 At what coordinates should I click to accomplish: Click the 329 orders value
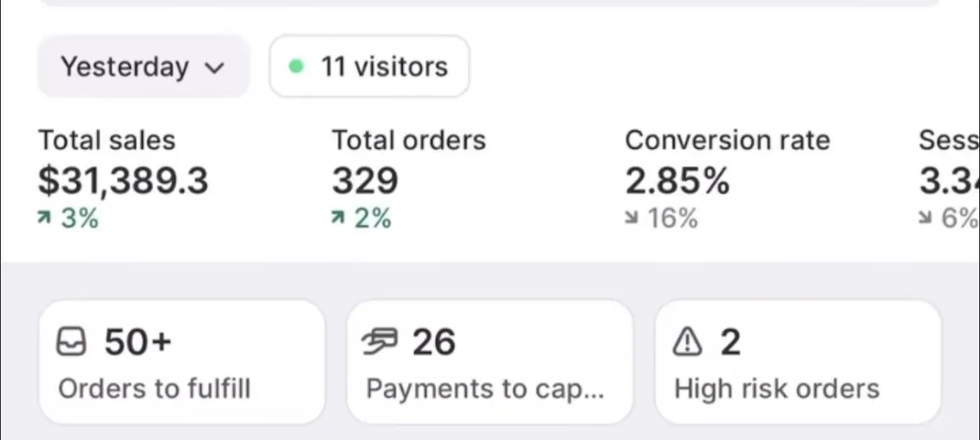[365, 181]
